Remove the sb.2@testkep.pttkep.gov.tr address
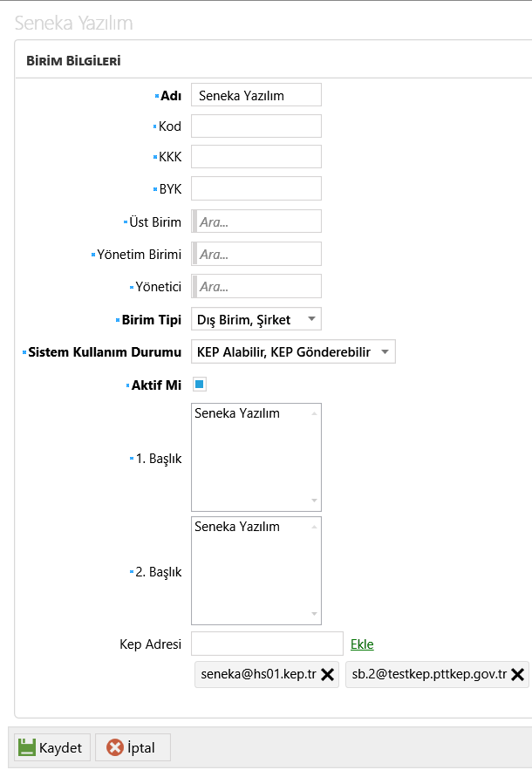Image resolution: width=532 pixels, height=770 pixels. point(517,675)
